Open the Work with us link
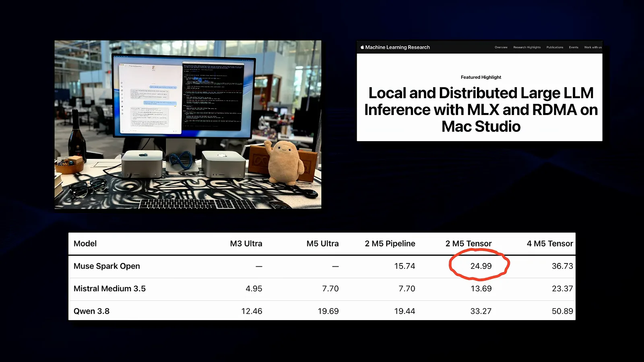This screenshot has height=362, width=644. coord(593,47)
